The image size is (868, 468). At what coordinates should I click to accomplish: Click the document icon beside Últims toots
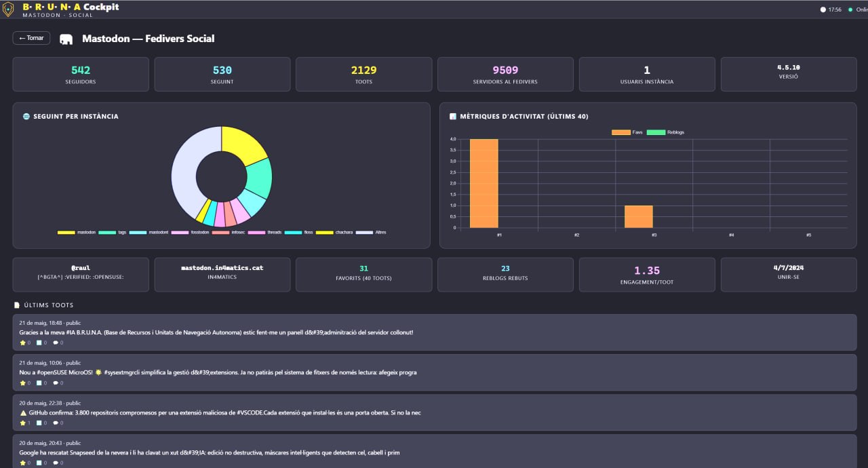(x=17, y=305)
